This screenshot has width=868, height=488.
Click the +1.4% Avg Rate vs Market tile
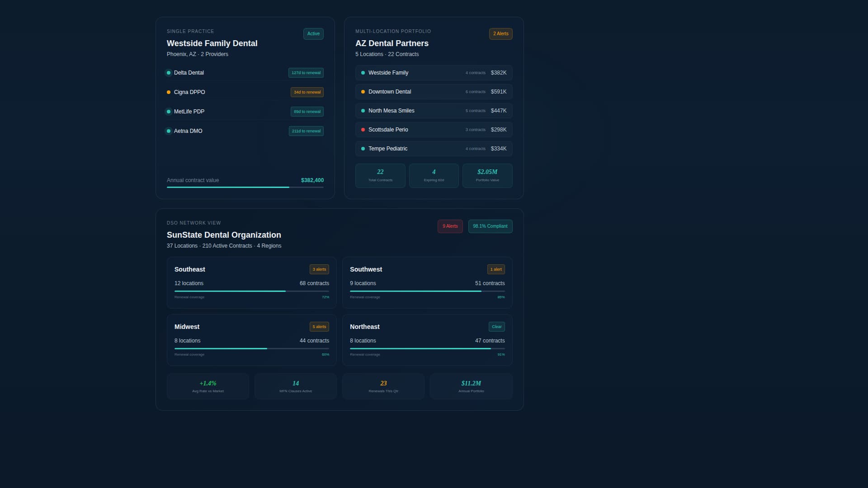(x=208, y=386)
